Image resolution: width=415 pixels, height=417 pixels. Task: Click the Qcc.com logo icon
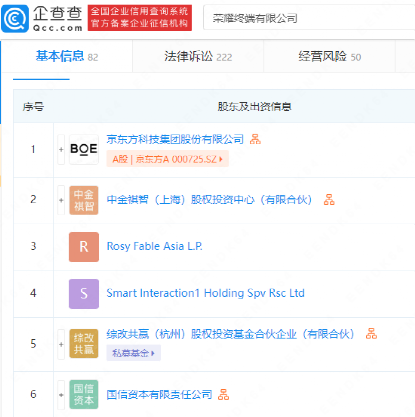coord(15,19)
